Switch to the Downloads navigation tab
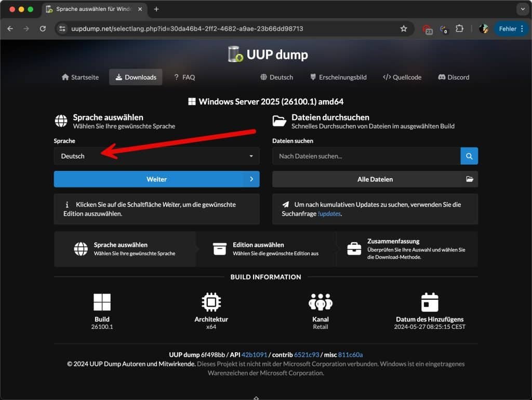 [x=136, y=77]
